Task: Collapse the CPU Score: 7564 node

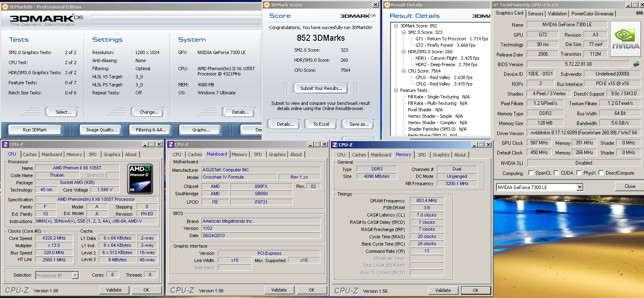Action: 403,71
